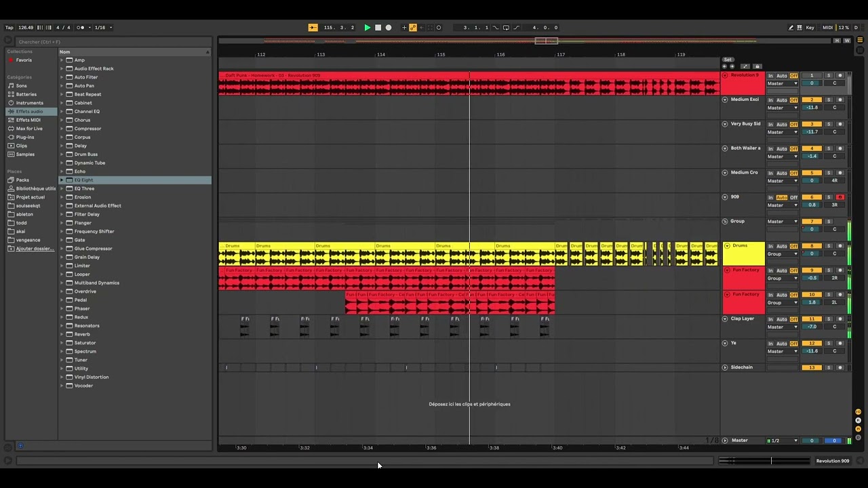Image resolution: width=868 pixels, height=488 pixels.
Task: Arm track 6 909 for recording
Action: [x=840, y=197]
